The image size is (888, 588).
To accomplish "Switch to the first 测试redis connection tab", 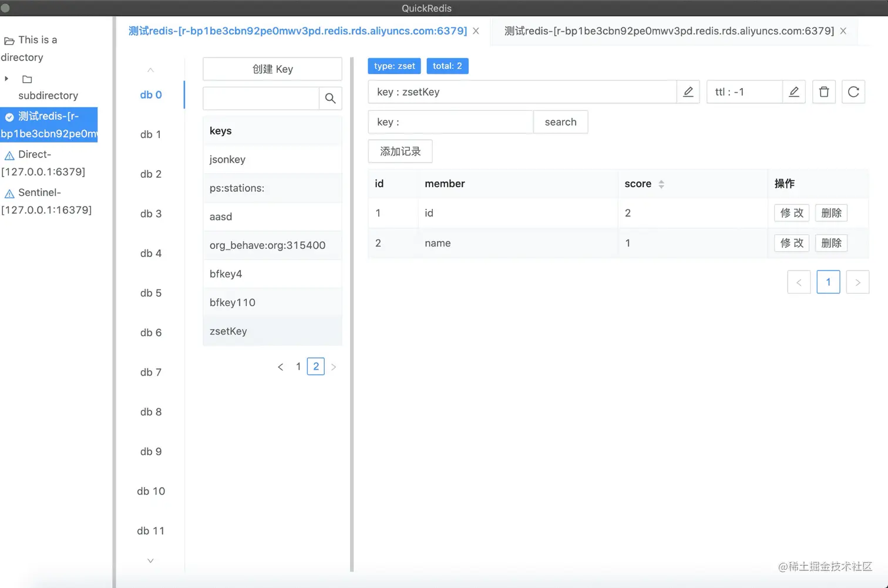I will tap(298, 31).
